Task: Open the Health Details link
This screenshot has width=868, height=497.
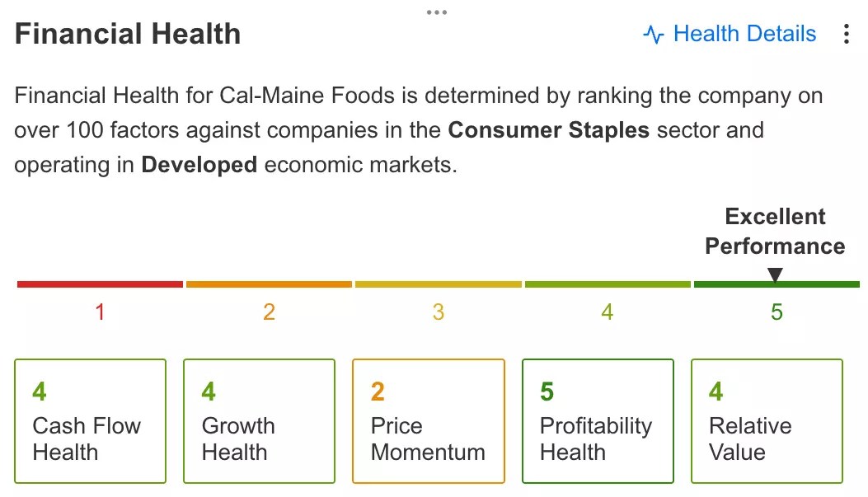Action: click(x=729, y=34)
